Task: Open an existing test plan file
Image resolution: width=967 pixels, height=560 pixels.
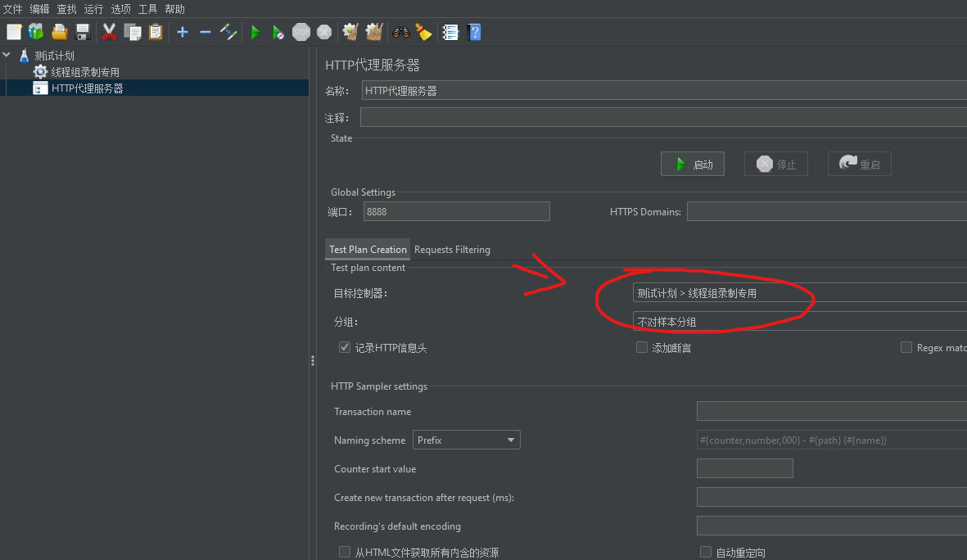Action: click(x=59, y=31)
